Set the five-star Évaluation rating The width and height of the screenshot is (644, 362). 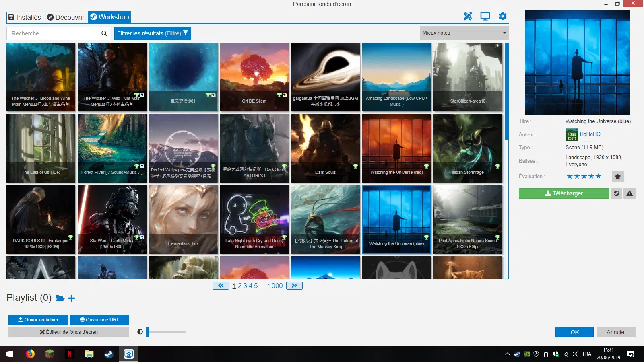584,176
